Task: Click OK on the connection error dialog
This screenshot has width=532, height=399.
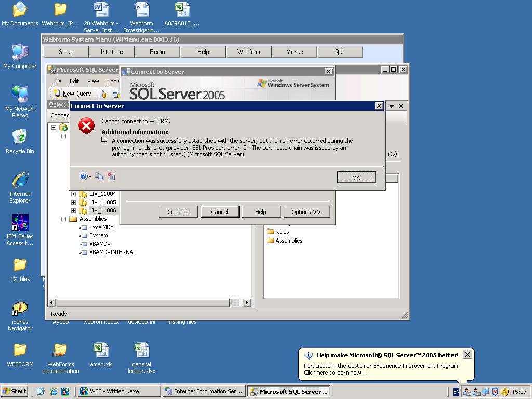Action: pos(356,178)
